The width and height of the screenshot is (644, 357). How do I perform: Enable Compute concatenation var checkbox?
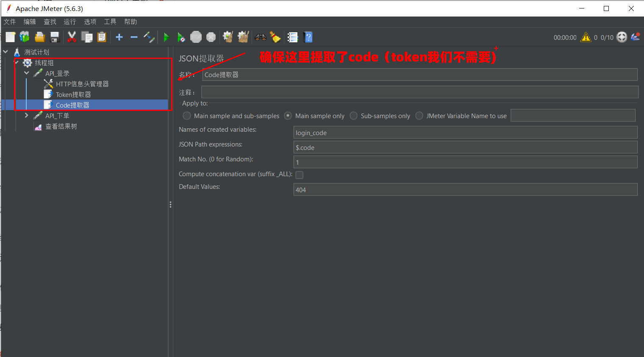(x=299, y=175)
